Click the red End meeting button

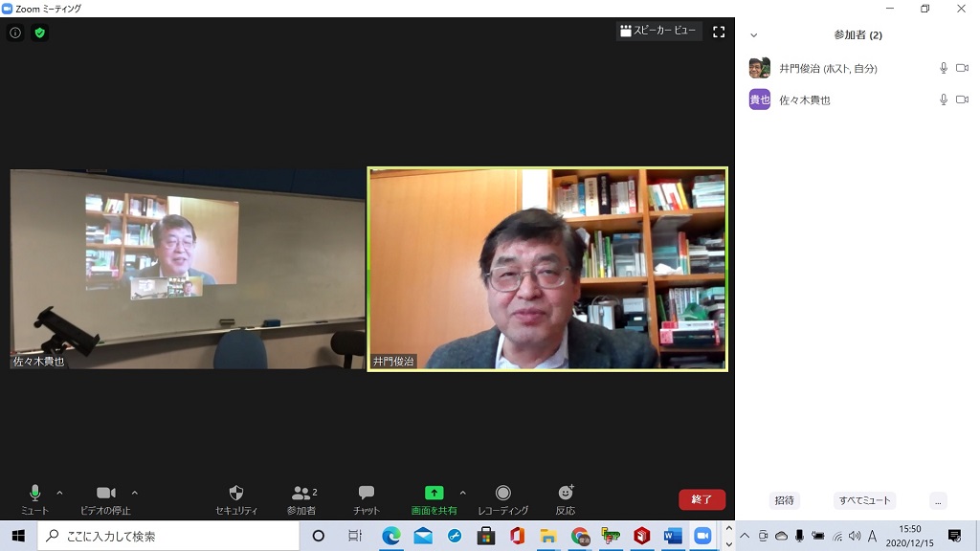click(702, 499)
